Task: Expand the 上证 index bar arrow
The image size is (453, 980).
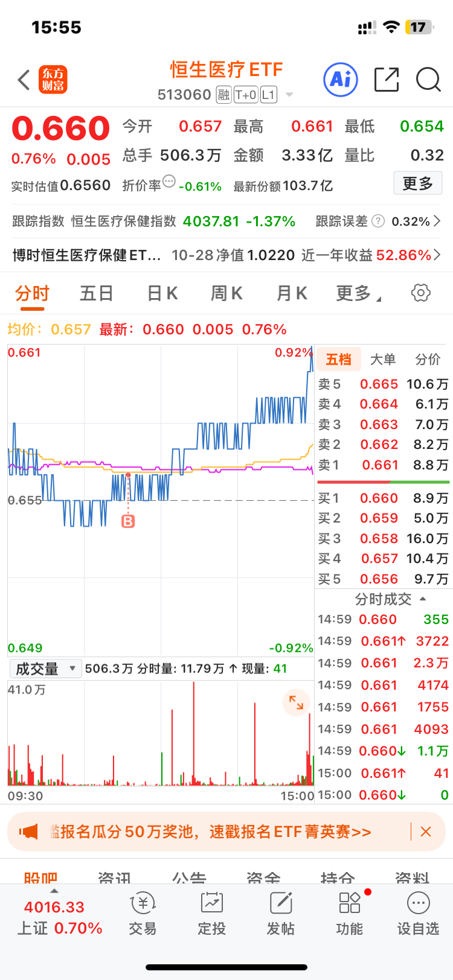Action: [54, 891]
